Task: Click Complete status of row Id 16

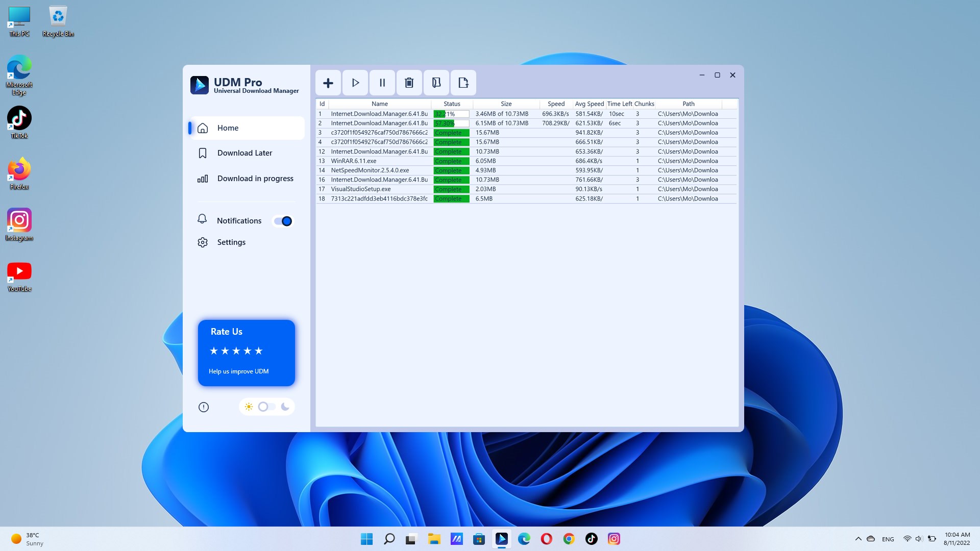Action: 451,180
